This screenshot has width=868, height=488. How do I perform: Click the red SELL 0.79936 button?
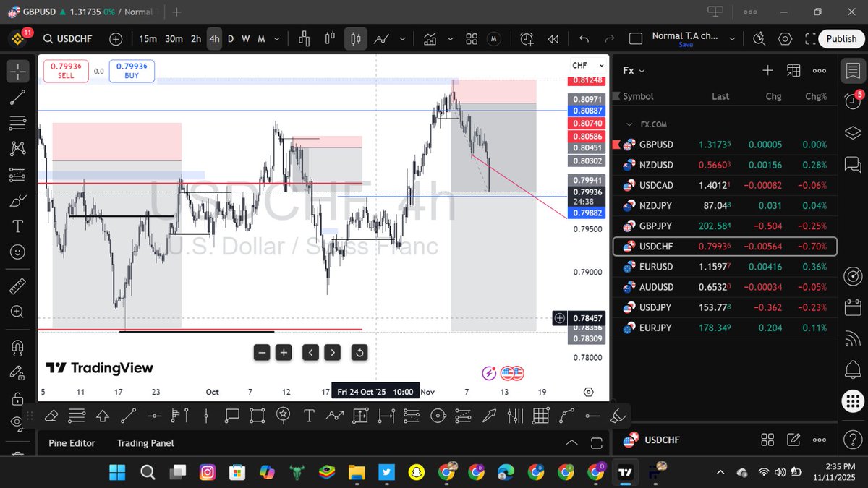pyautogui.click(x=66, y=70)
